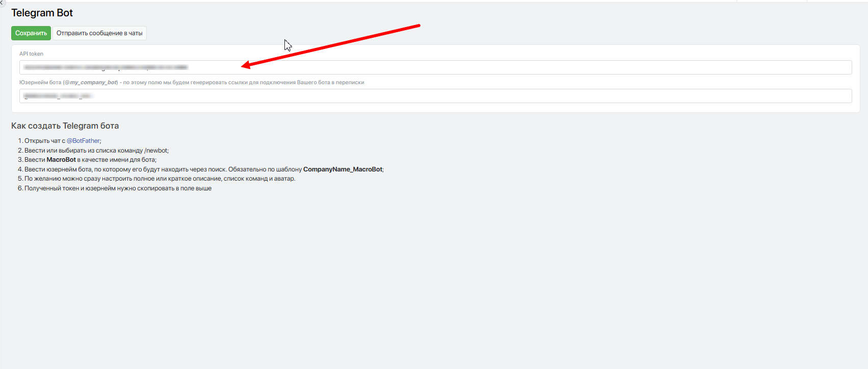Click the bold CompanyName_MacroBot template text
Viewport: 868px width, 369px height.
click(x=343, y=169)
